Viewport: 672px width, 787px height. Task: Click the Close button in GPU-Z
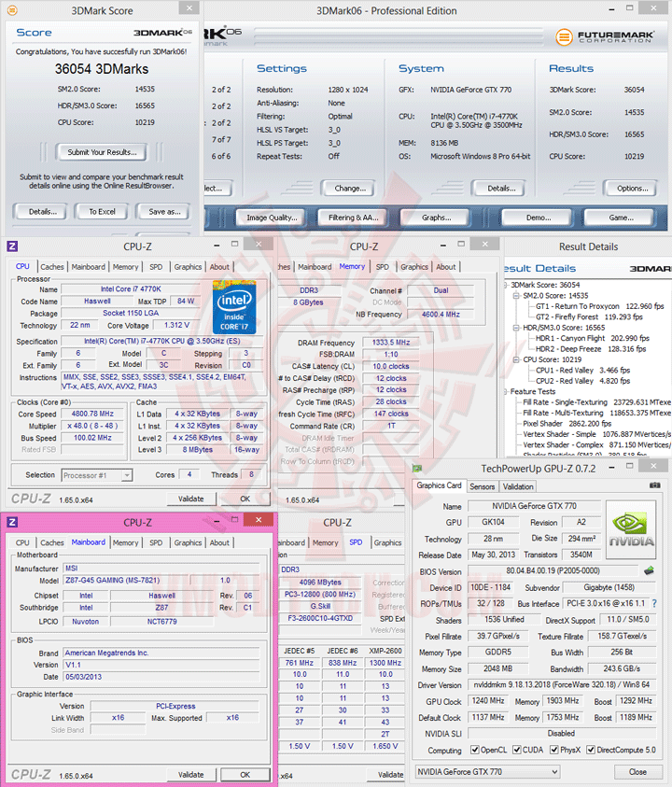(x=637, y=772)
